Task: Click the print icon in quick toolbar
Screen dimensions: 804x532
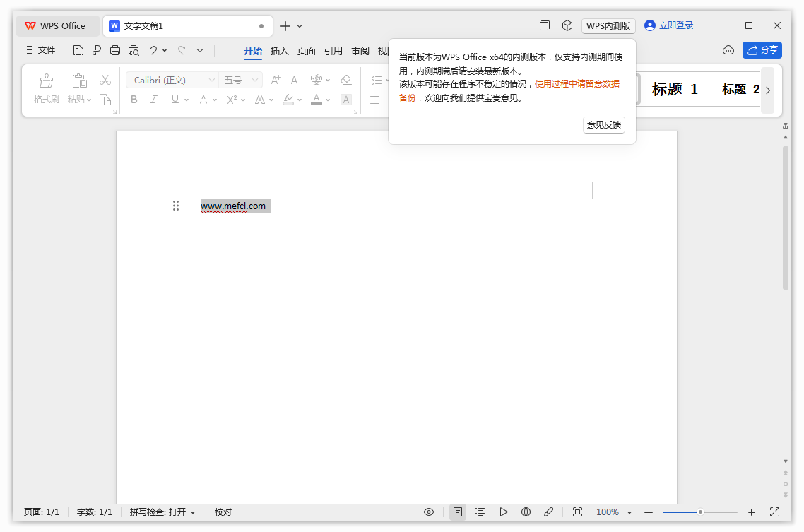Action: pyautogui.click(x=115, y=50)
